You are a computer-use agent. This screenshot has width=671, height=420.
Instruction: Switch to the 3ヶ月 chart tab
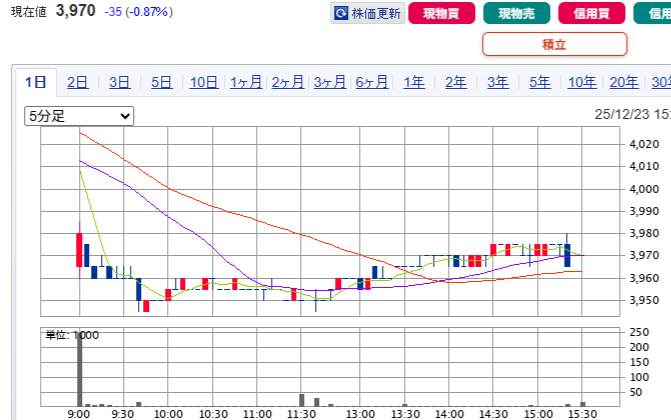(330, 83)
